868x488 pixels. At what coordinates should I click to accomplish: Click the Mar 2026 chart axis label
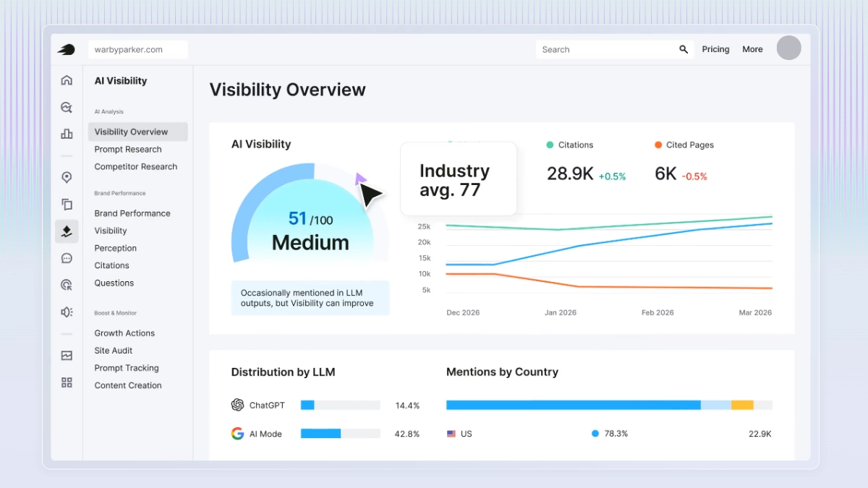pos(754,313)
